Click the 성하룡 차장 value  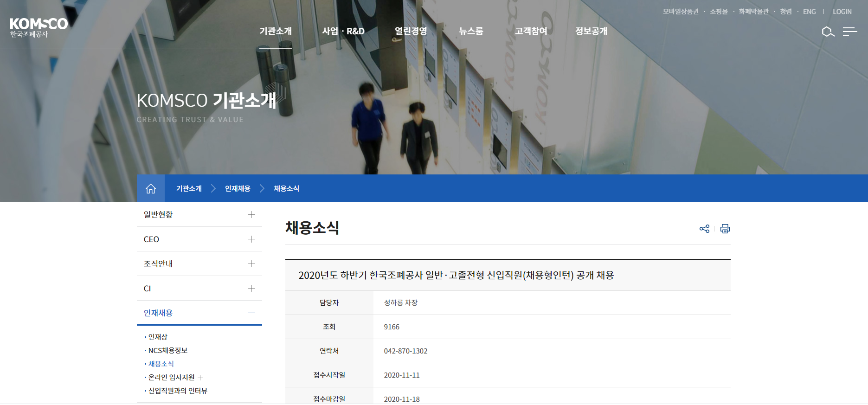point(401,302)
